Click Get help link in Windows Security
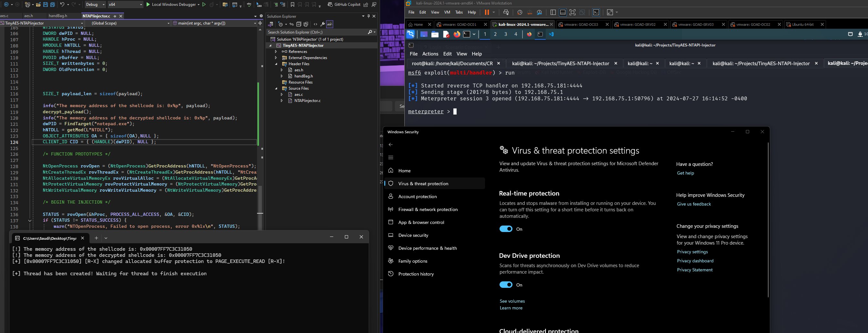The image size is (868, 333). pos(685,173)
